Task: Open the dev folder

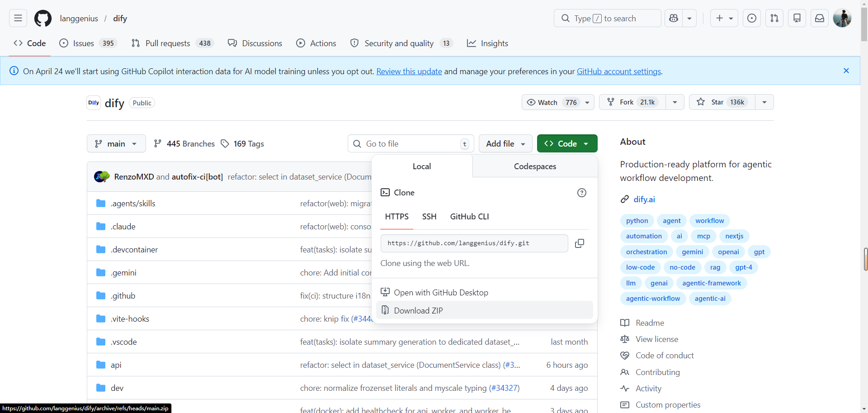Action: coord(117,388)
